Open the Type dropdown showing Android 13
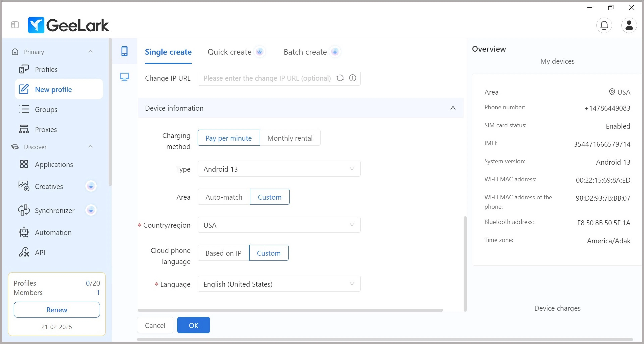This screenshot has height=344, width=644. [x=279, y=169]
